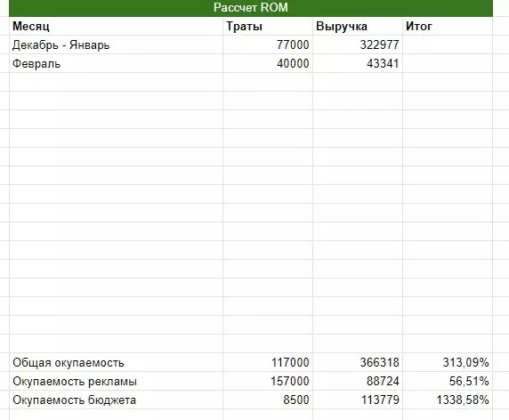Select the cell with value 322977
Viewport: 509px width, 420px height.
358,44
